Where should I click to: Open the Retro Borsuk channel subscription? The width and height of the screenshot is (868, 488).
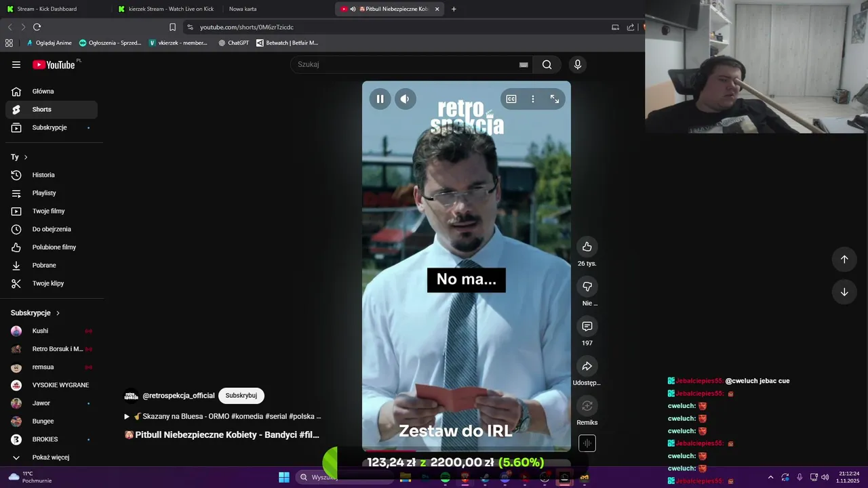point(52,349)
